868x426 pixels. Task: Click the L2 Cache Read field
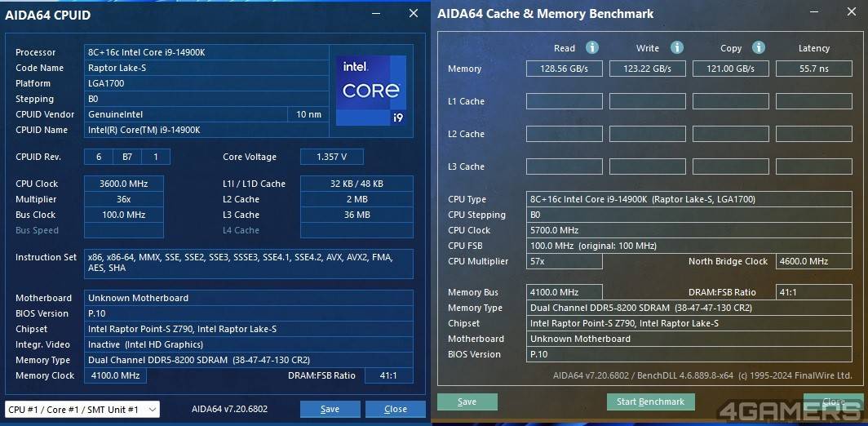564,134
